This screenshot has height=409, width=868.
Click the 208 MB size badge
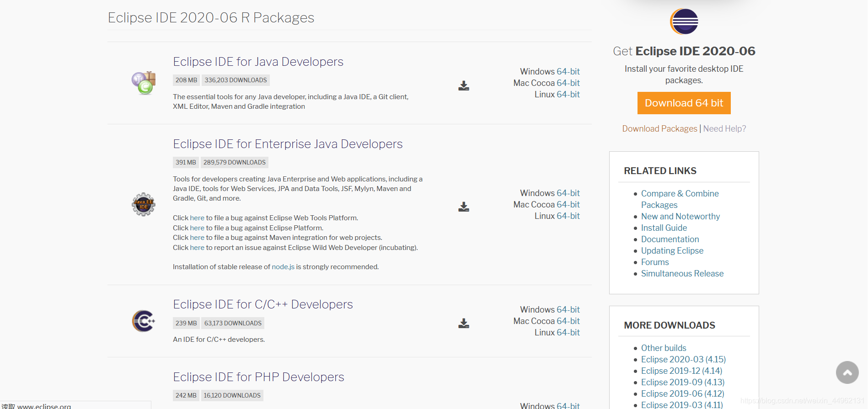click(186, 80)
